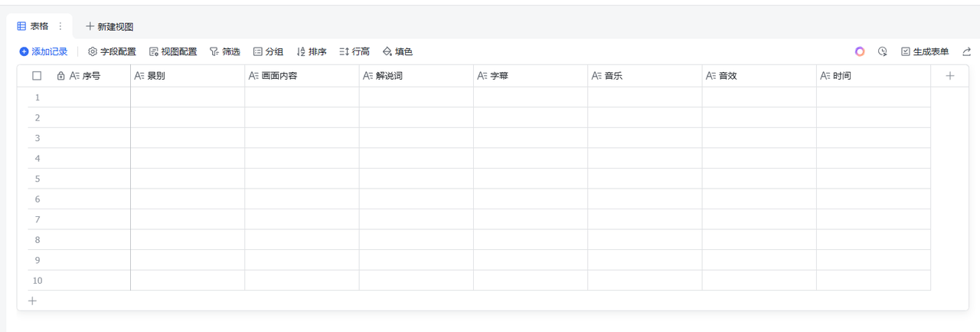The width and height of the screenshot is (980, 332).
Task: Open the 排序 sort options
Action: tap(312, 51)
